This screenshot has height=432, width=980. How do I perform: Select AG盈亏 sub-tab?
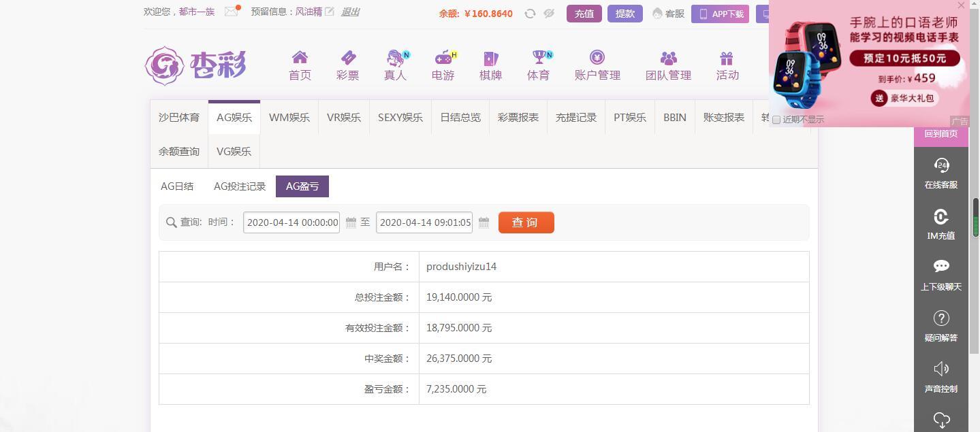tap(302, 186)
